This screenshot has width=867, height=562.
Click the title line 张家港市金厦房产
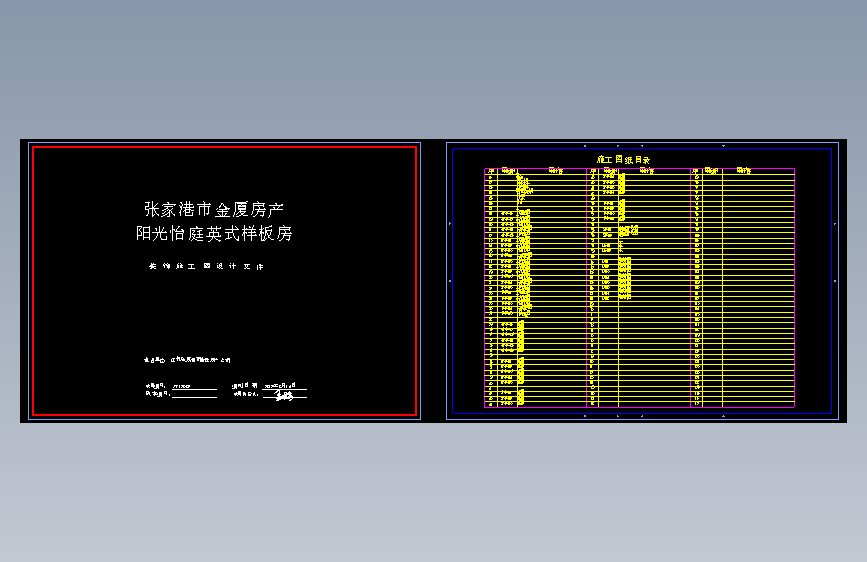[213, 209]
